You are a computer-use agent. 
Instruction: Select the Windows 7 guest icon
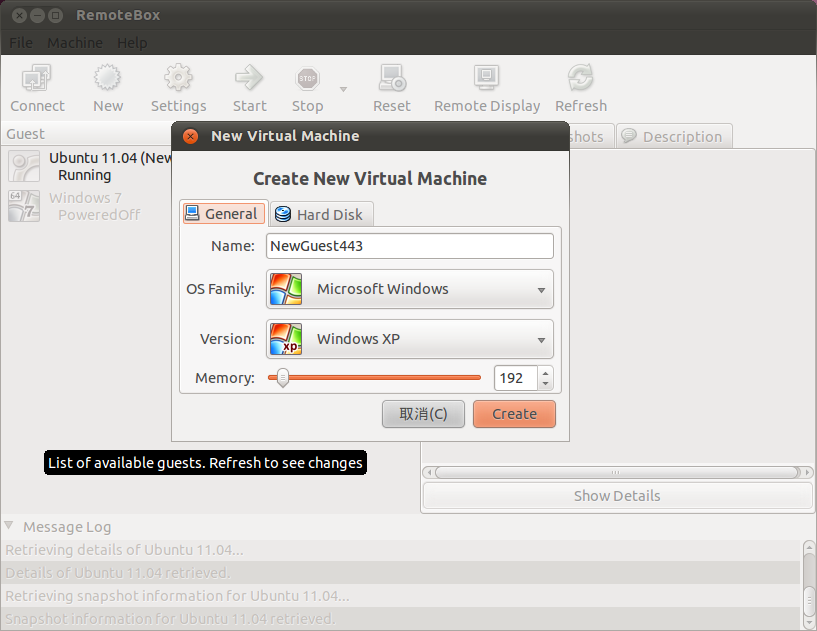[24, 206]
